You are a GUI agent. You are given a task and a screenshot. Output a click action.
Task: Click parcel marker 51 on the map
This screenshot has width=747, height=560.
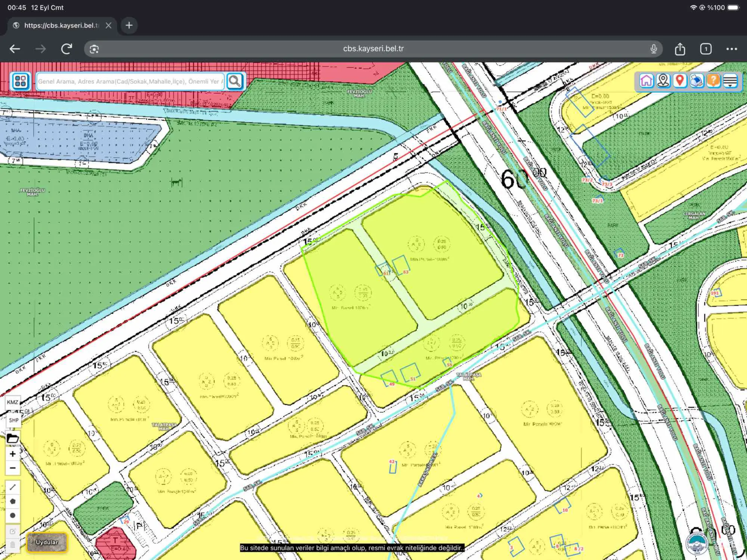413,378
